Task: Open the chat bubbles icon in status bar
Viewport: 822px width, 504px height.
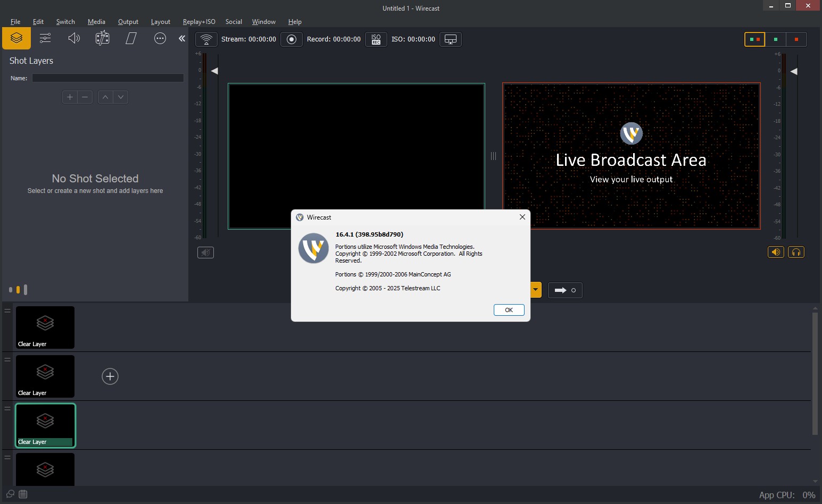Action: tap(10, 494)
